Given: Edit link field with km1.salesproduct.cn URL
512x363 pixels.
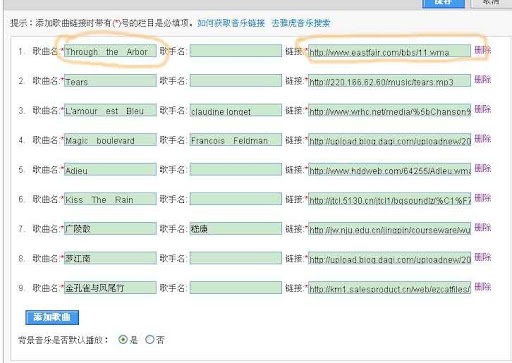Looking at the screenshot, I should point(389,288).
